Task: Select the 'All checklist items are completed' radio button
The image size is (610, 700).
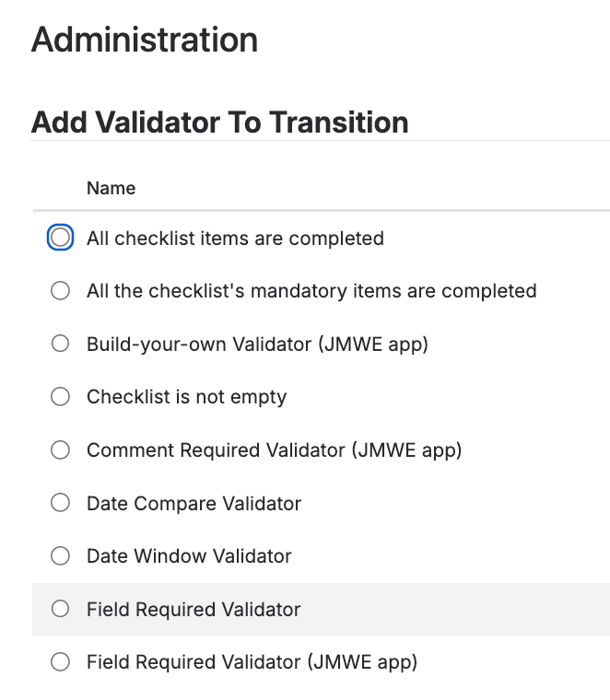Action: coord(60,238)
